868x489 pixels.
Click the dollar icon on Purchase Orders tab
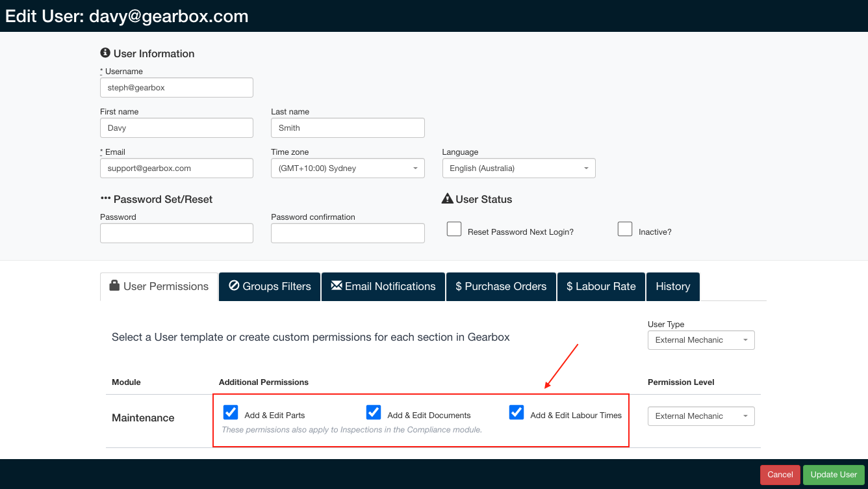click(x=457, y=286)
